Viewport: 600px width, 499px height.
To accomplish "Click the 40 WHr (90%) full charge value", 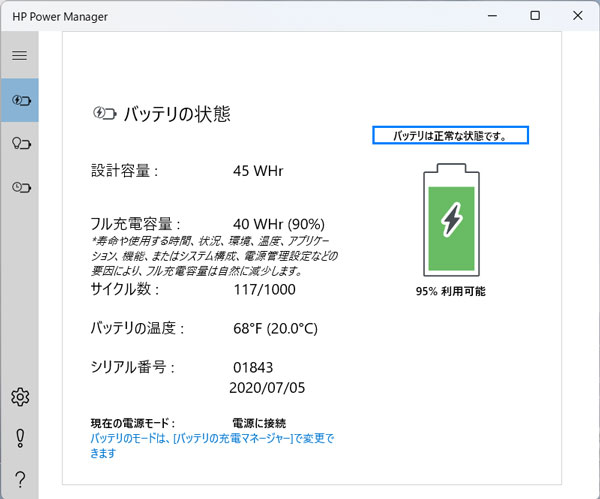I will tap(278, 224).
